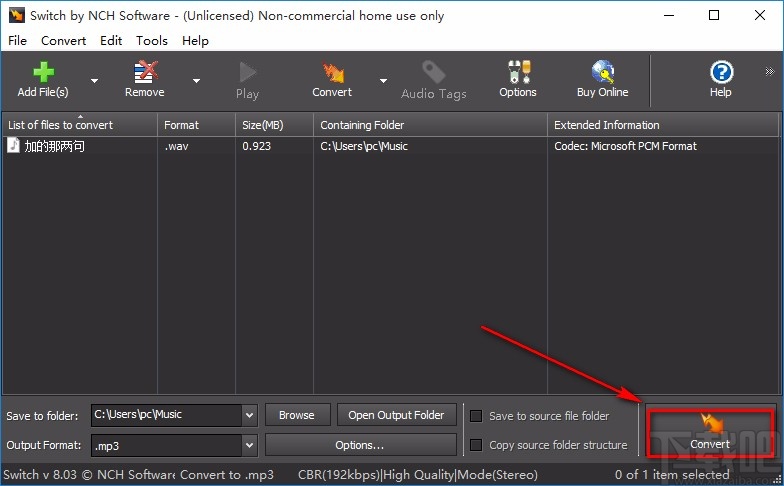This screenshot has height=486, width=784.
Task: Click status bar text Convert to .mp3
Action: click(x=227, y=475)
